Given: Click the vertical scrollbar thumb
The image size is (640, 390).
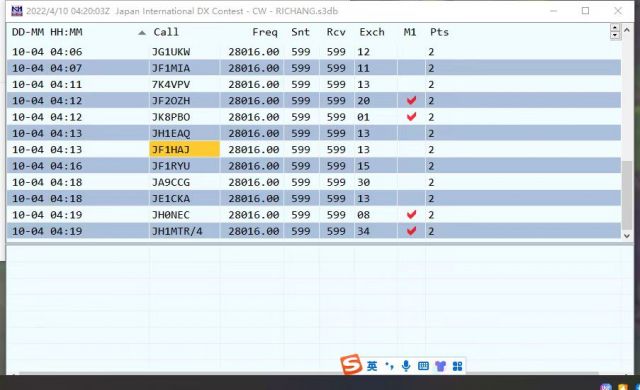Looking at the screenshot, I should click(627, 195).
